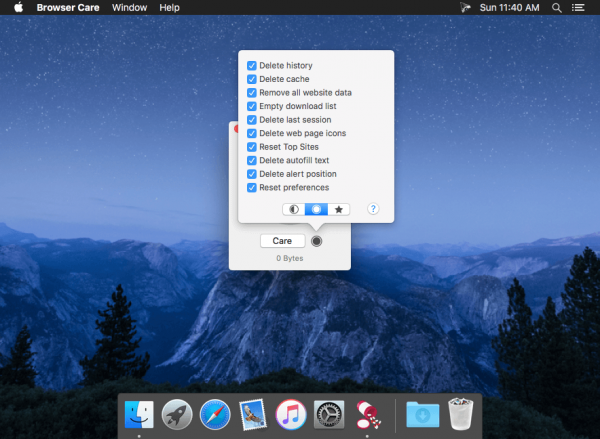Launch Safari from the Dock
Image resolution: width=600 pixels, height=439 pixels.
coord(215,415)
